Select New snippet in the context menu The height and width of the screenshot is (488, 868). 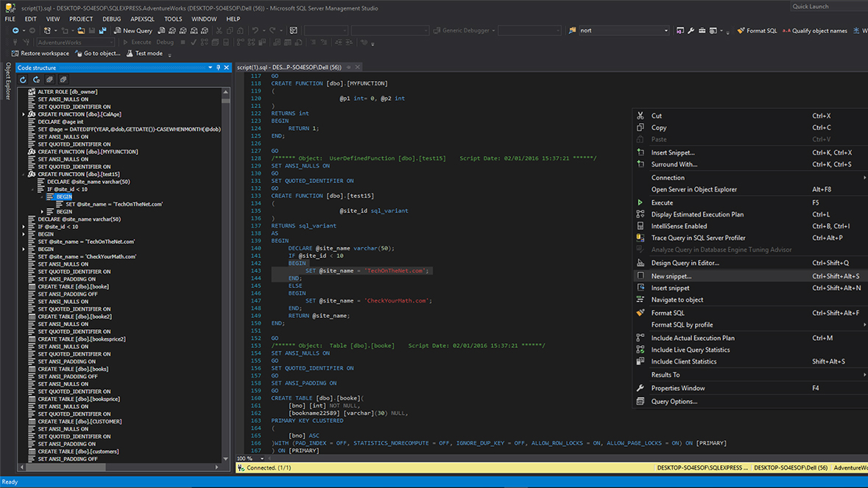click(x=674, y=275)
